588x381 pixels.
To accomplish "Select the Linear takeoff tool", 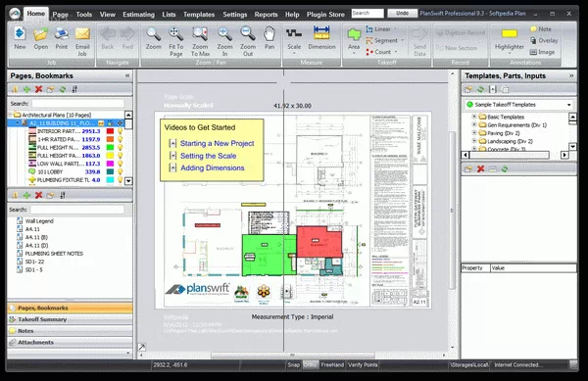I will pyautogui.click(x=379, y=28).
